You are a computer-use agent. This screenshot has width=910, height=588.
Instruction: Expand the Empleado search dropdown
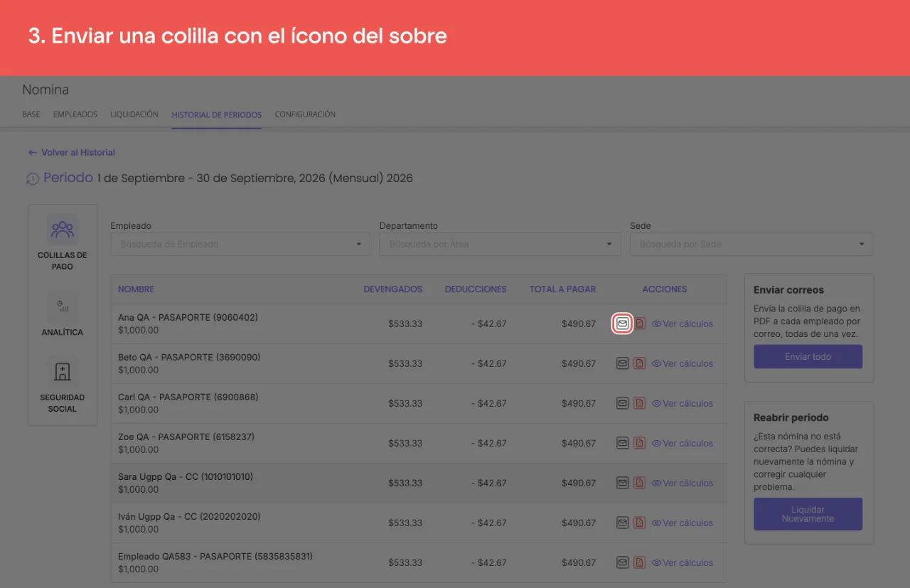coord(240,244)
